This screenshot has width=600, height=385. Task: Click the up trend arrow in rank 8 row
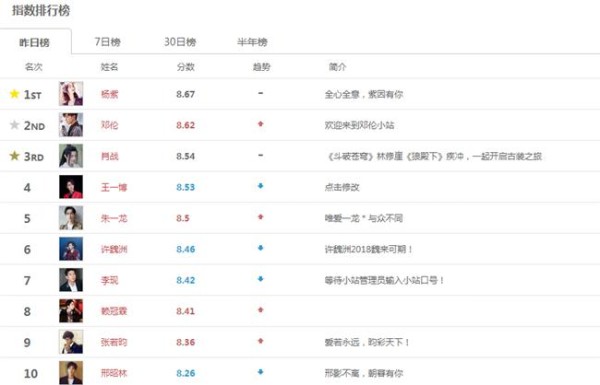coord(261,310)
